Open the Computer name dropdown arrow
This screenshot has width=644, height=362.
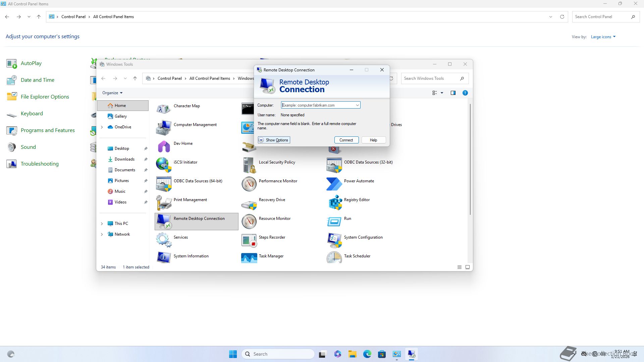tap(357, 105)
